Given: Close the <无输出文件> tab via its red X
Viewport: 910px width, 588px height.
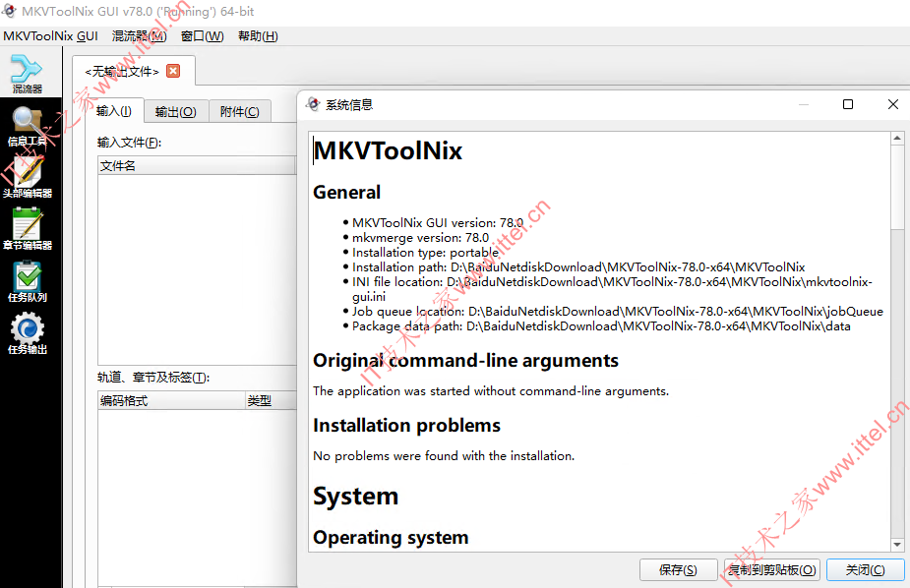Looking at the screenshot, I should click(x=173, y=71).
